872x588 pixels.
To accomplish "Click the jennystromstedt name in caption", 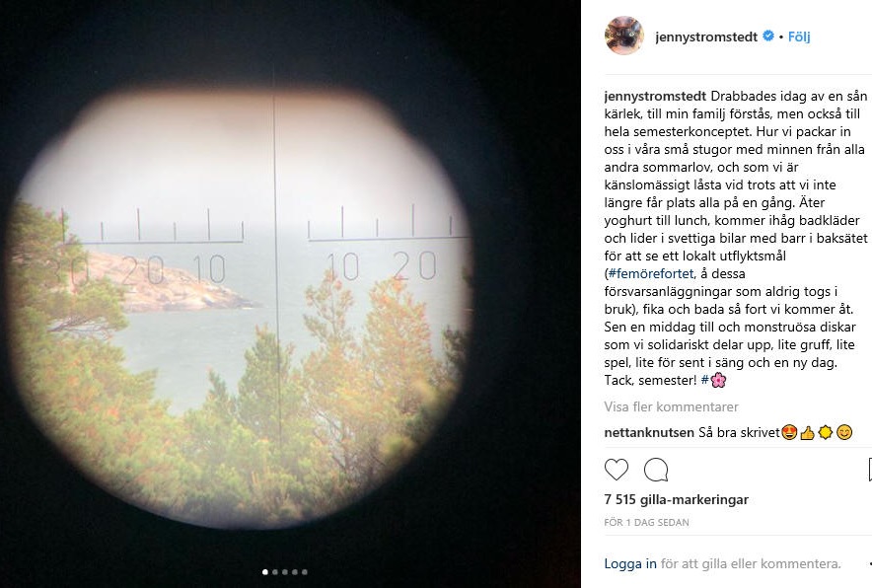I will point(655,97).
